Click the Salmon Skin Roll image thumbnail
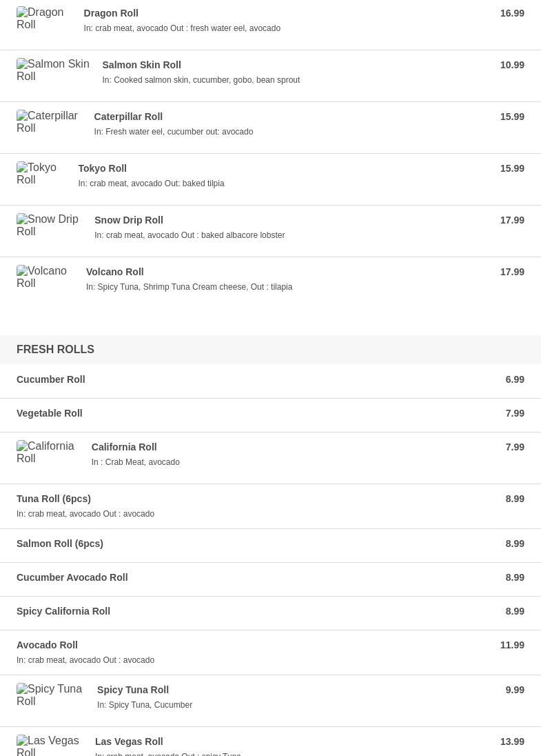Screen dimensions: 541x756 click(x=54, y=70)
